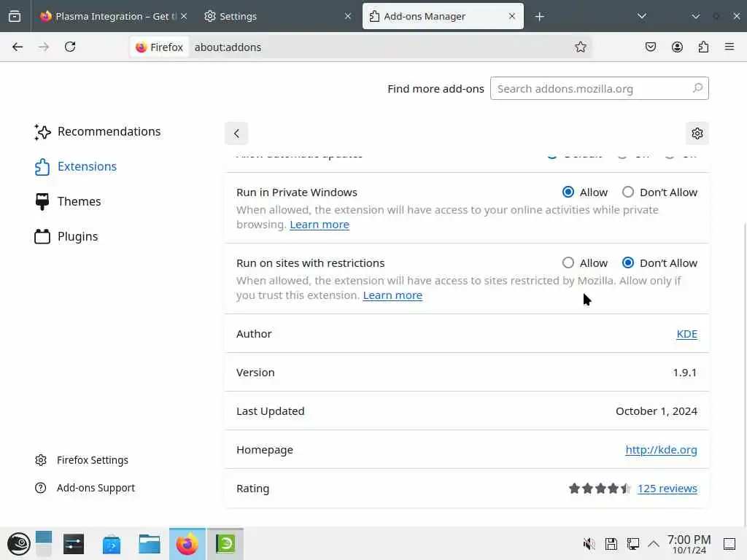Click the version value 1.9.1
The height and width of the screenshot is (560, 747).
pos(684,373)
